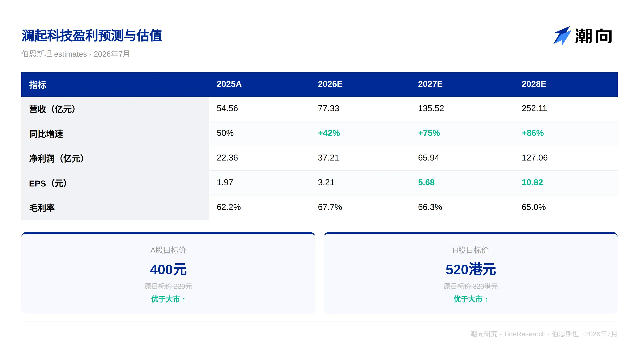
Task: Click the 2028E column header
Action: (x=534, y=84)
